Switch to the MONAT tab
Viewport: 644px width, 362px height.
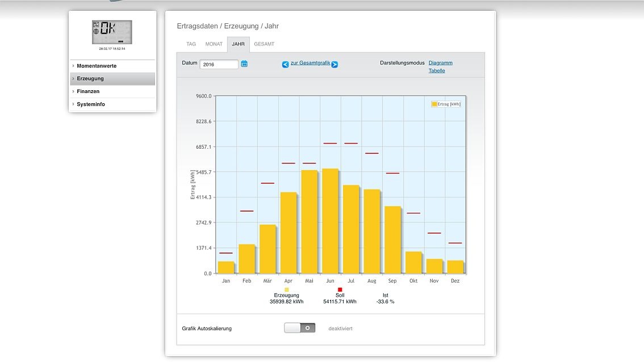tap(214, 44)
